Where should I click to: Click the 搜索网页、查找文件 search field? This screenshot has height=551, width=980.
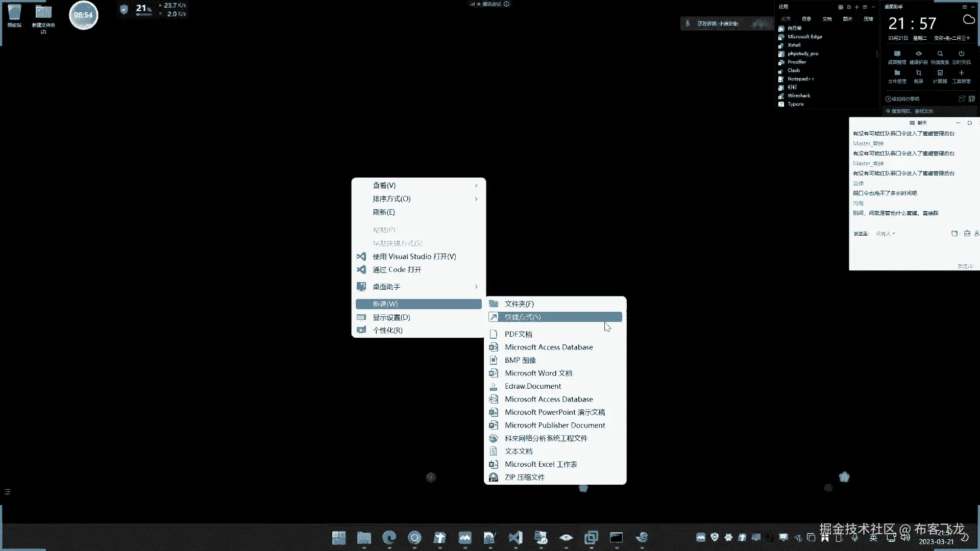pos(929,111)
